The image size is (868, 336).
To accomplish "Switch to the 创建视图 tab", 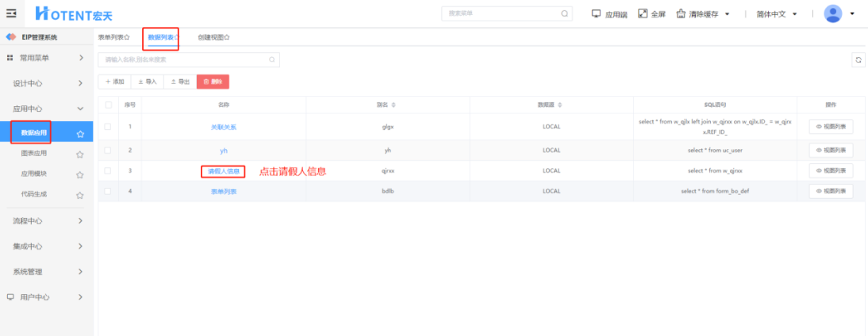I will click(210, 37).
